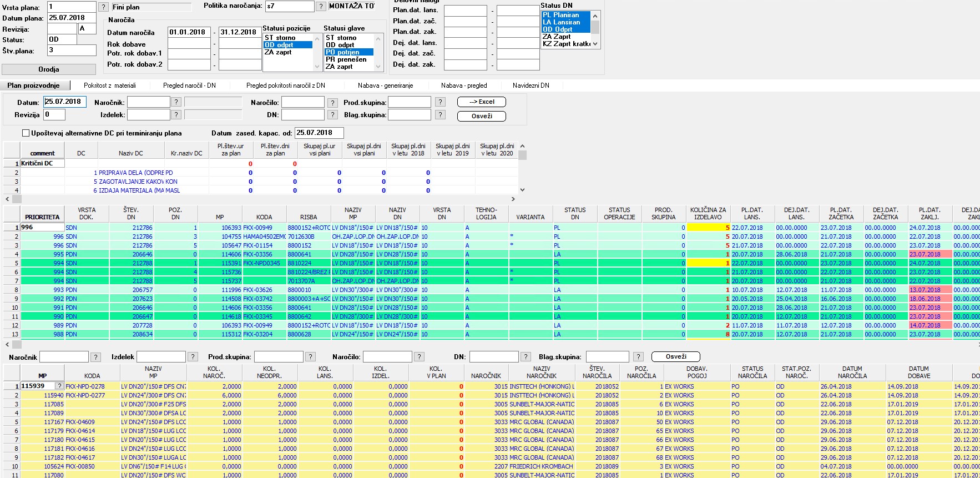Focus the Datum plana field
980x478 pixels.
pyautogui.click(x=72, y=18)
